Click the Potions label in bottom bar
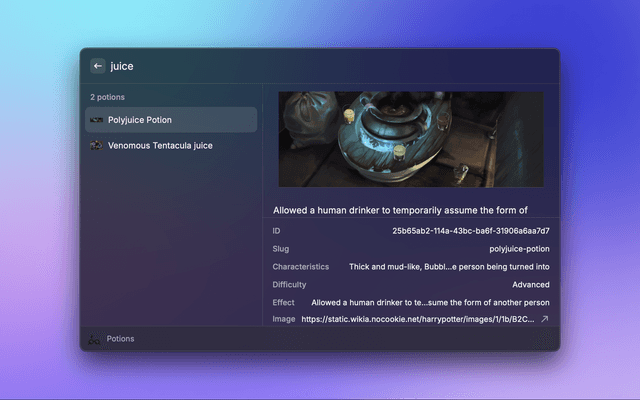The height and width of the screenshot is (400, 640). coord(121,339)
